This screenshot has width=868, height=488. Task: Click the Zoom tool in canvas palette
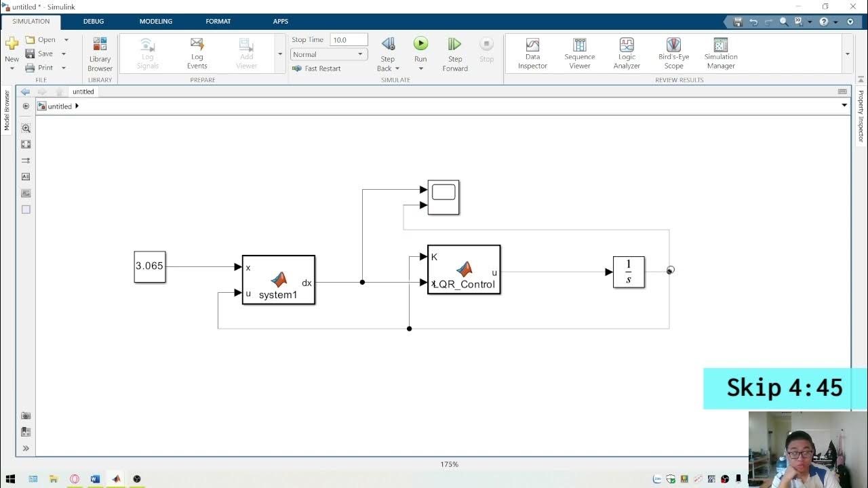coord(26,128)
